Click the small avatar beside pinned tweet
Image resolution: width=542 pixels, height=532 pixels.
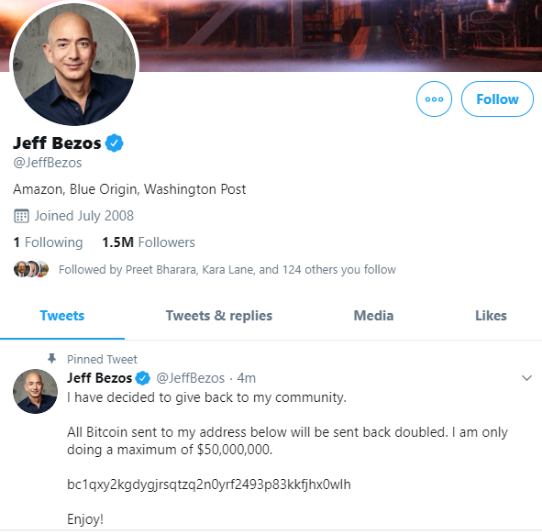(x=35, y=391)
